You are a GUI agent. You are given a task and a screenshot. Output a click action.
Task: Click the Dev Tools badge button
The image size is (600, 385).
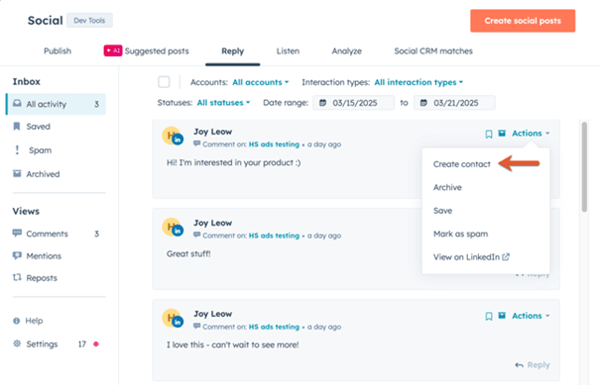(90, 20)
